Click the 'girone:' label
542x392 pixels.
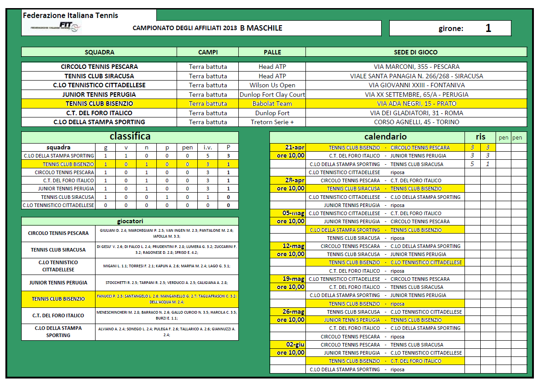451,29
